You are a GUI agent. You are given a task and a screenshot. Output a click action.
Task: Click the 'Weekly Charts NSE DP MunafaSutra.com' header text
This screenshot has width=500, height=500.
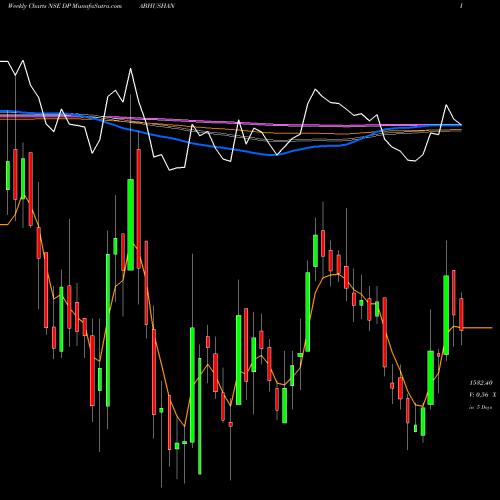tap(65, 6)
